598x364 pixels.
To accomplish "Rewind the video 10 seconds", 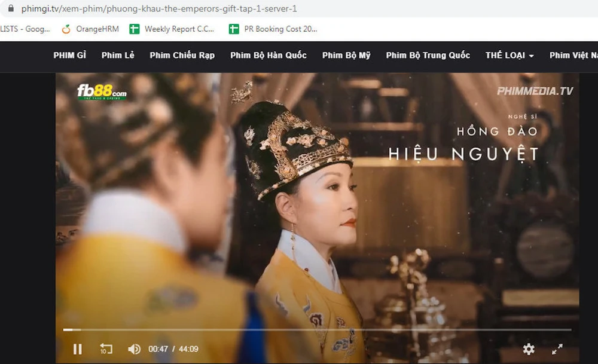I will (106, 349).
